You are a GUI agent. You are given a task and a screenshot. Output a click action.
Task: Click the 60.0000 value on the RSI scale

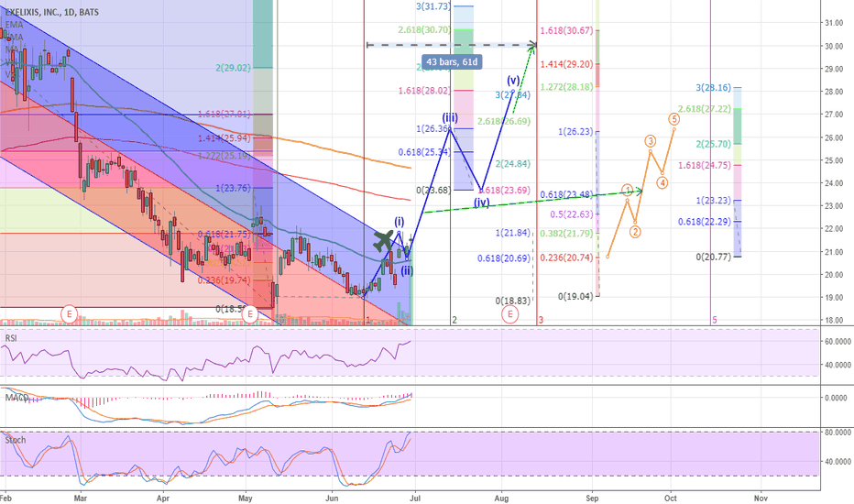836,342
